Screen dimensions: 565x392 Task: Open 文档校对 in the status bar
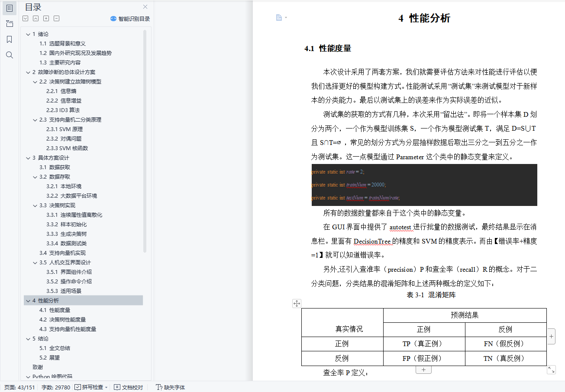(129, 387)
